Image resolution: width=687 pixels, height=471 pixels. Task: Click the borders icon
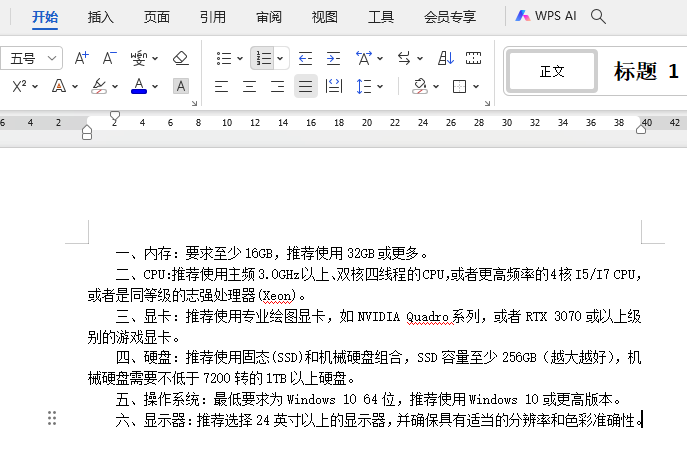click(459, 86)
